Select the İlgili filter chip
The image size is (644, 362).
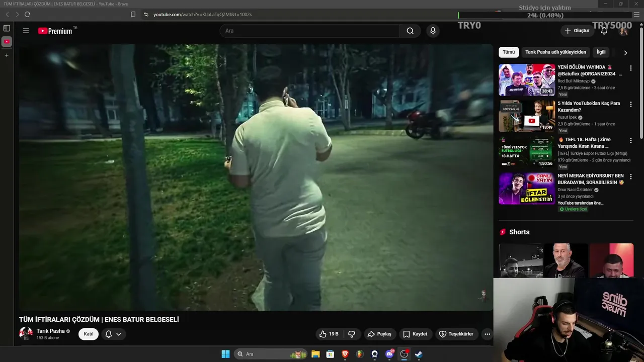(x=601, y=52)
